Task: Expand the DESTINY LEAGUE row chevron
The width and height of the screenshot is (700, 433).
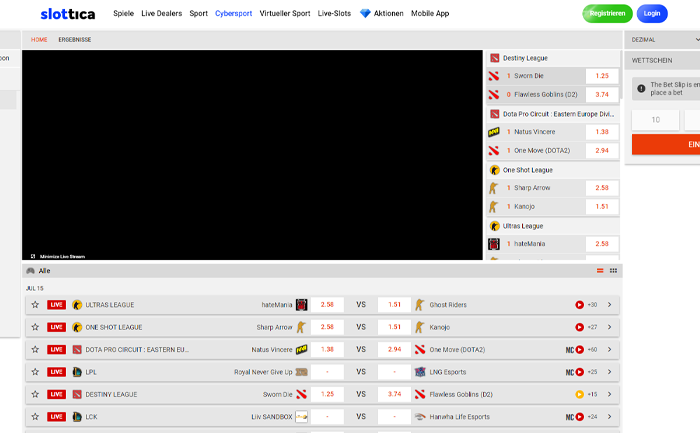Action: [x=609, y=394]
